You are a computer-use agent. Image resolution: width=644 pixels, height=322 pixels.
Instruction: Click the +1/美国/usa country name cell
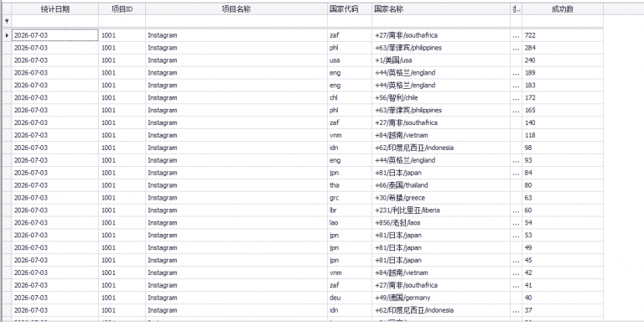click(441, 60)
